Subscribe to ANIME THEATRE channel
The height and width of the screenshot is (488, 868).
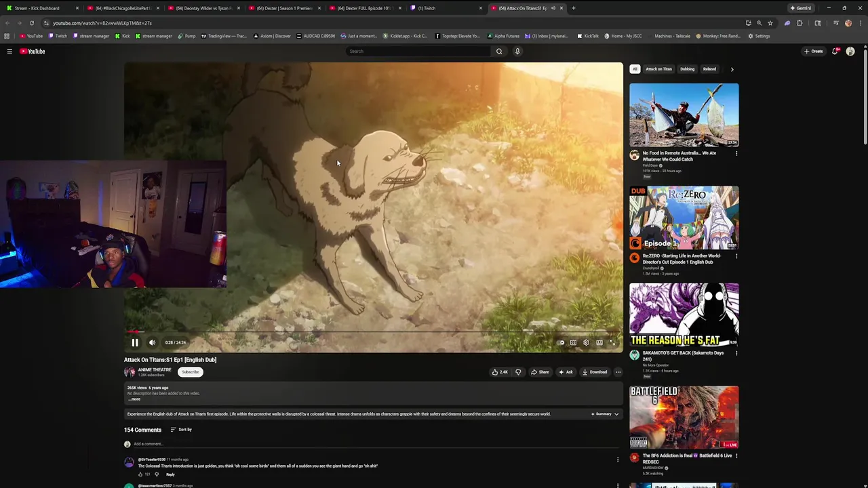[190, 372]
